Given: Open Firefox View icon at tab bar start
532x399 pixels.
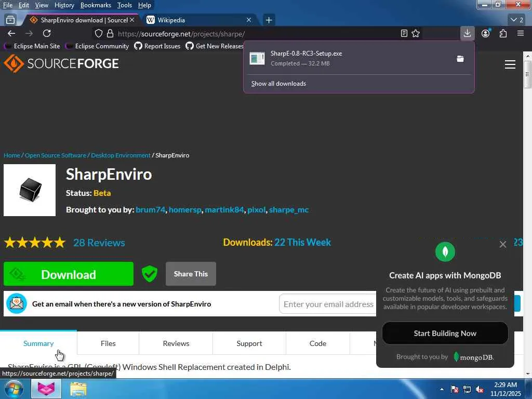Looking at the screenshot, I should (10, 20).
